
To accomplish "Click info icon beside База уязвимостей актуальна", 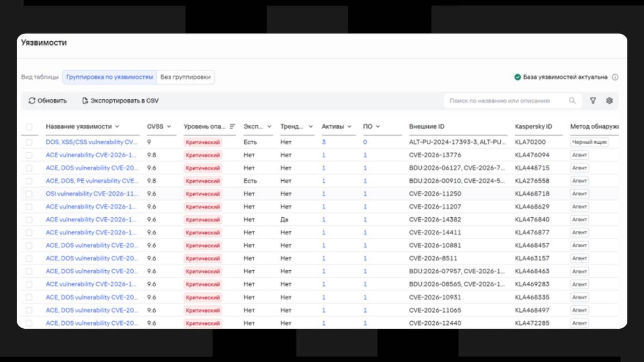I will (615, 77).
